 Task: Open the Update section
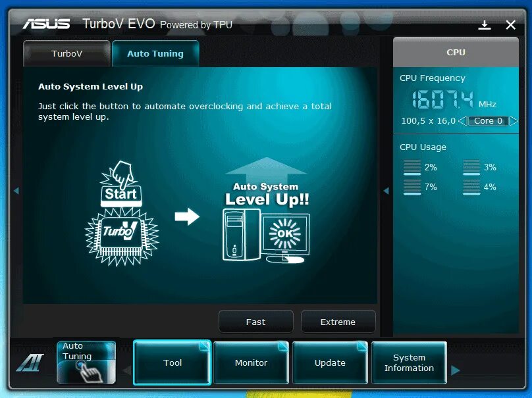coord(330,362)
